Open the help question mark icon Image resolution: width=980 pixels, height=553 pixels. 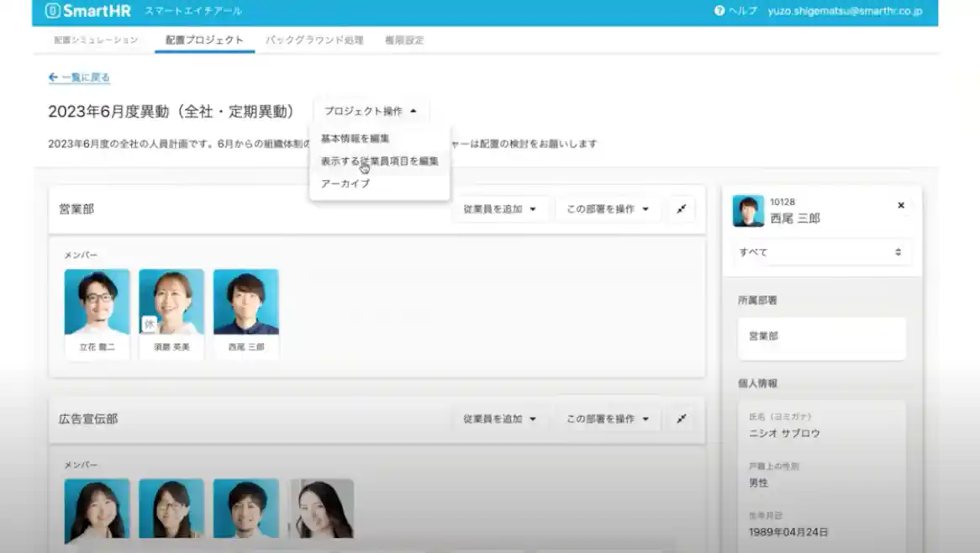719,11
